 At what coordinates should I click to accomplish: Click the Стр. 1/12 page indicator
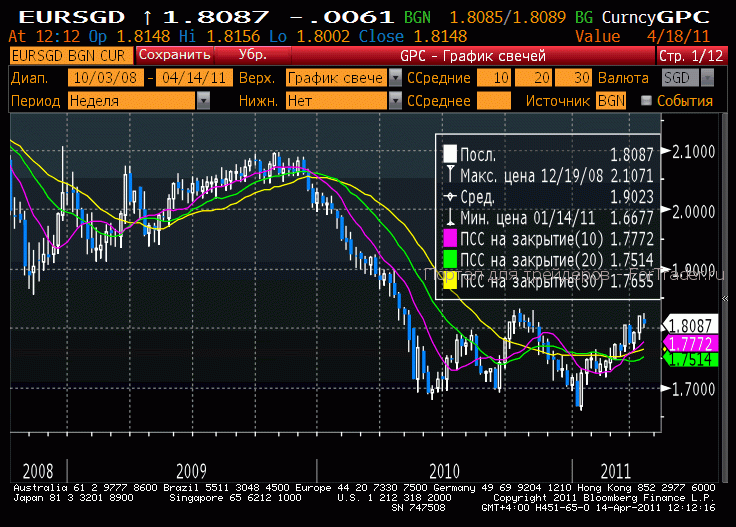pyautogui.click(x=691, y=56)
